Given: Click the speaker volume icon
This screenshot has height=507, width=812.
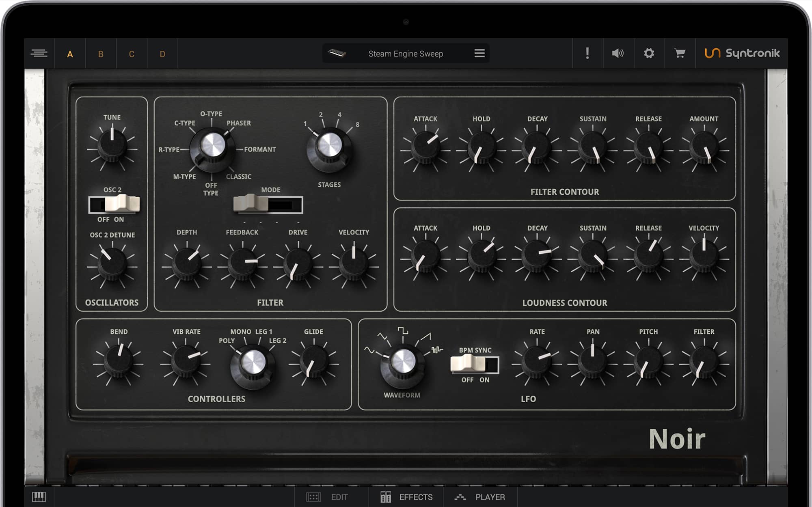Looking at the screenshot, I should tap(618, 53).
